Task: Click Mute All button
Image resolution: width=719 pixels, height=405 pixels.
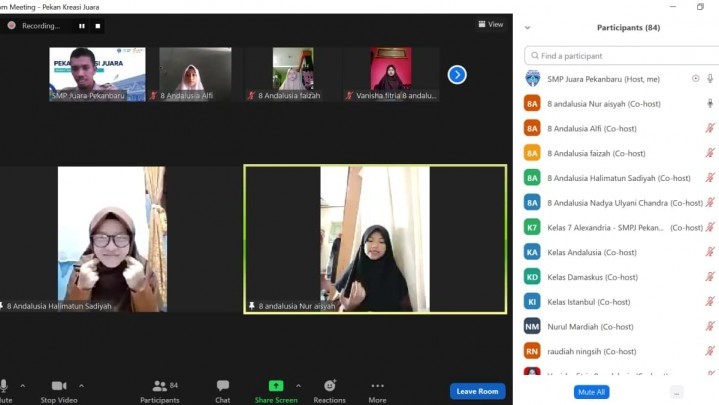Action: pyautogui.click(x=592, y=392)
